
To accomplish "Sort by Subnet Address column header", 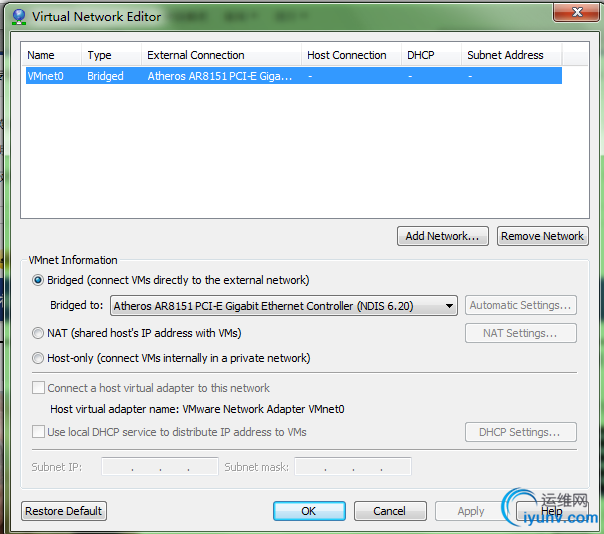I will pos(512,55).
